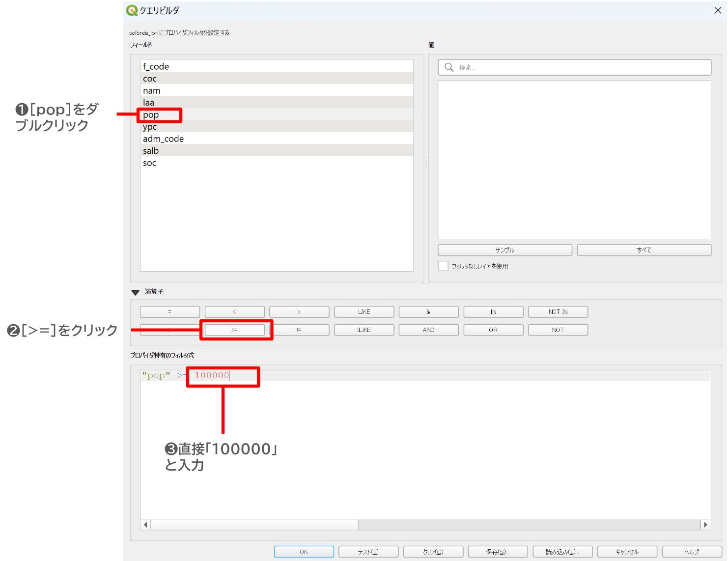The height and width of the screenshot is (561, 728).
Task: Click inside the filter expression text area
Action: [x=425, y=445]
